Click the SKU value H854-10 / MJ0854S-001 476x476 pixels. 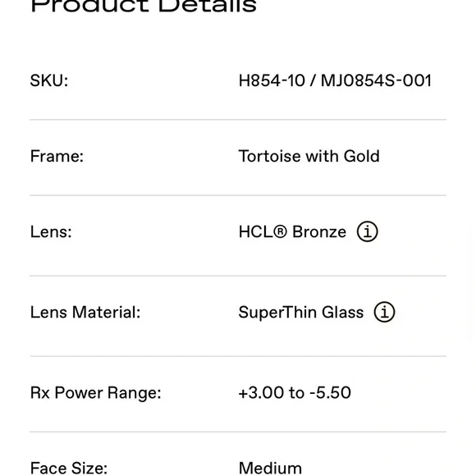335,80
